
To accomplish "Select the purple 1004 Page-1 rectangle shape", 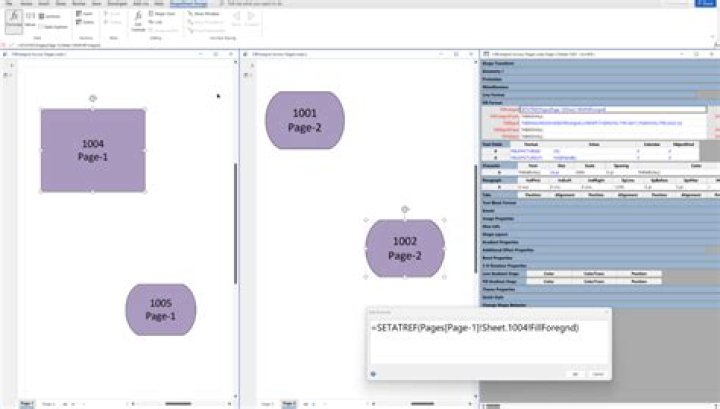I will [92, 150].
